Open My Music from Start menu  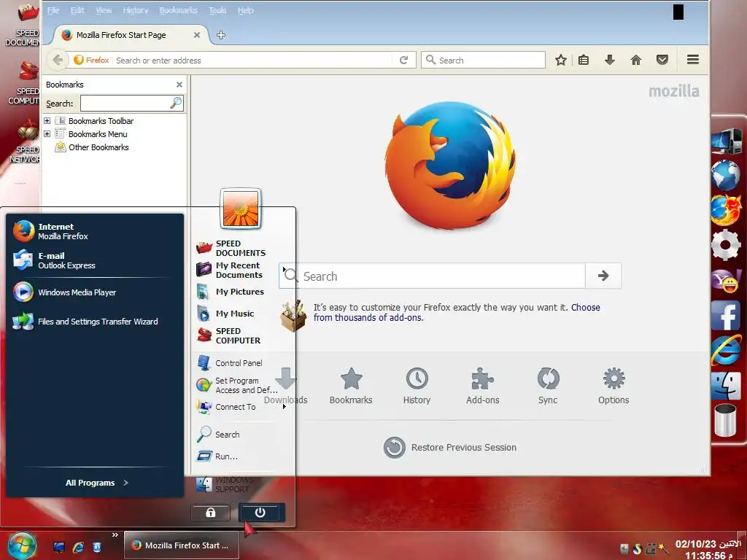tap(241, 314)
